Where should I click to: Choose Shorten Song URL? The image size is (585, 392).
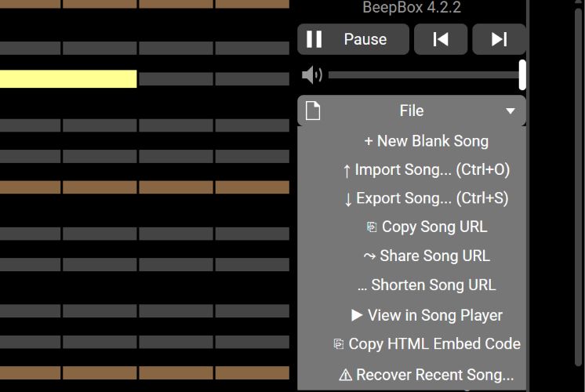(x=412, y=285)
